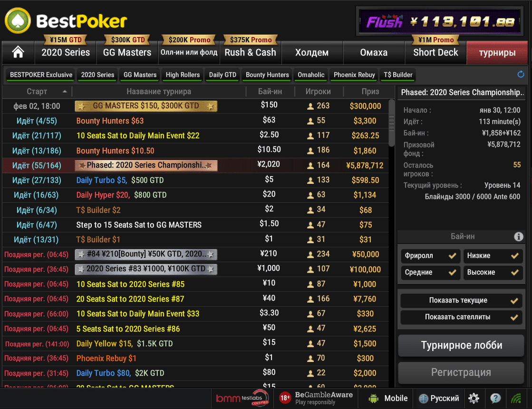Filter by T$ Builder category
This screenshot has height=409, width=532.
pyautogui.click(x=398, y=75)
